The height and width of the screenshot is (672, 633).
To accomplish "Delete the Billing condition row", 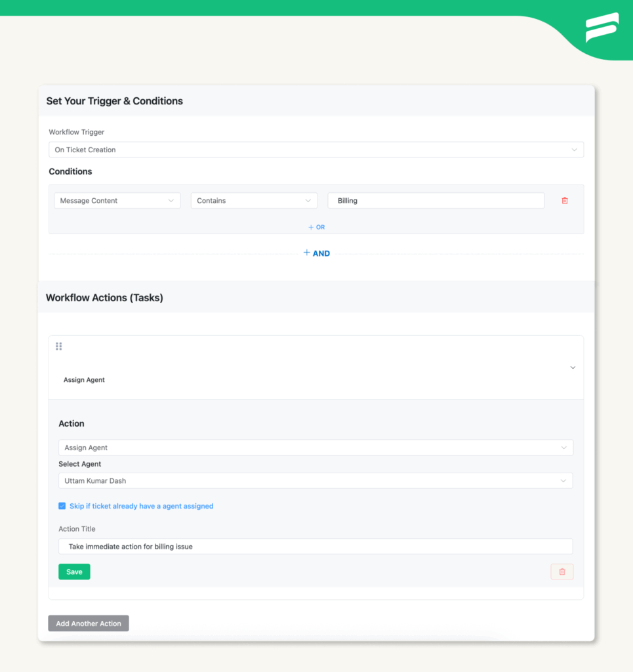I will pos(564,200).
